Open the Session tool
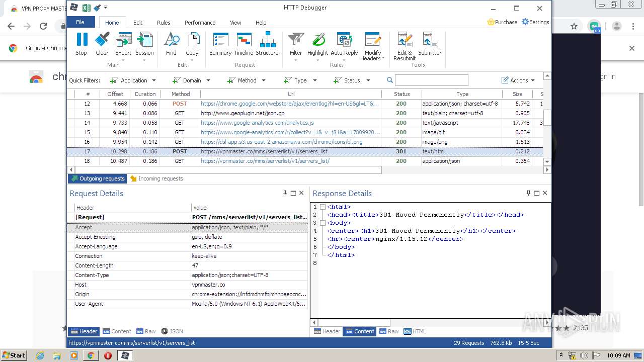This screenshot has height=362, width=644. pyautogui.click(x=144, y=46)
